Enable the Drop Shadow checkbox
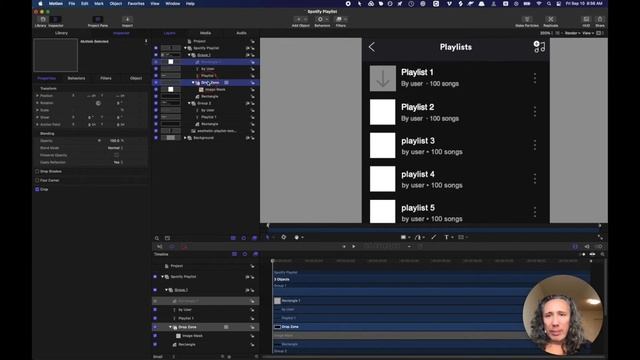Screen dimensions: 640x360 pos(37,171)
